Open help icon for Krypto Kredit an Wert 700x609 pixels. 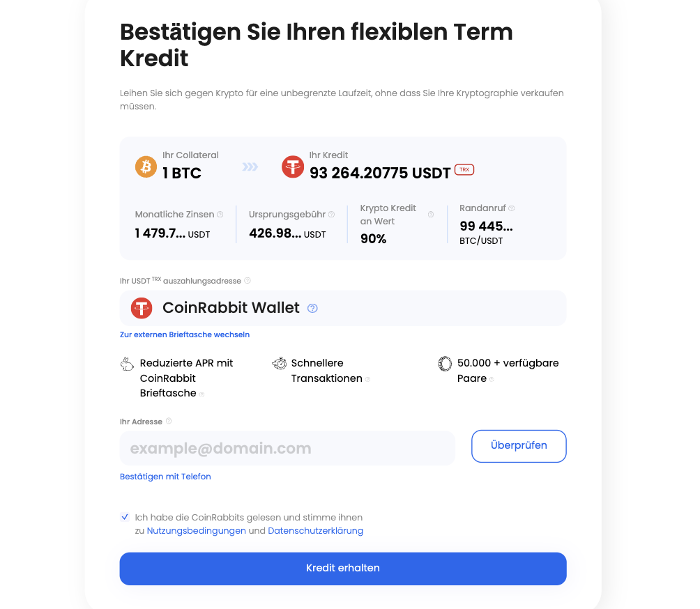click(x=431, y=215)
